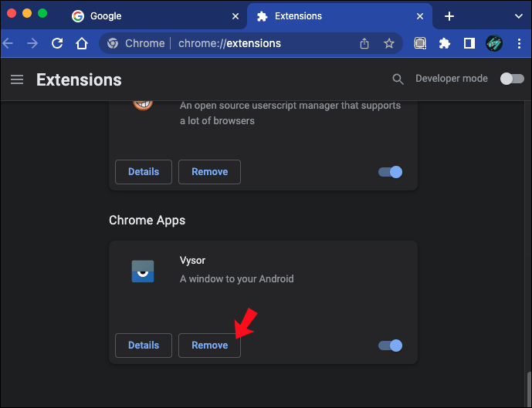Click the share page icon in address bar
532x408 pixels.
[364, 43]
